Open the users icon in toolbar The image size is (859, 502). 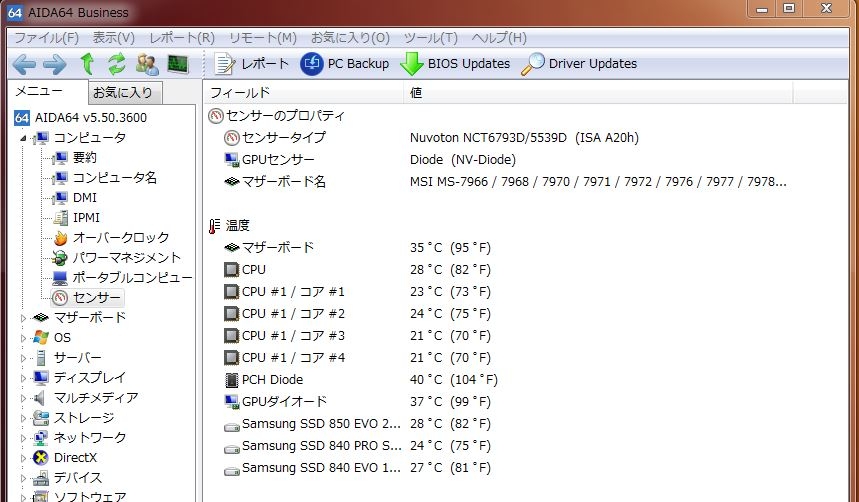tap(147, 64)
